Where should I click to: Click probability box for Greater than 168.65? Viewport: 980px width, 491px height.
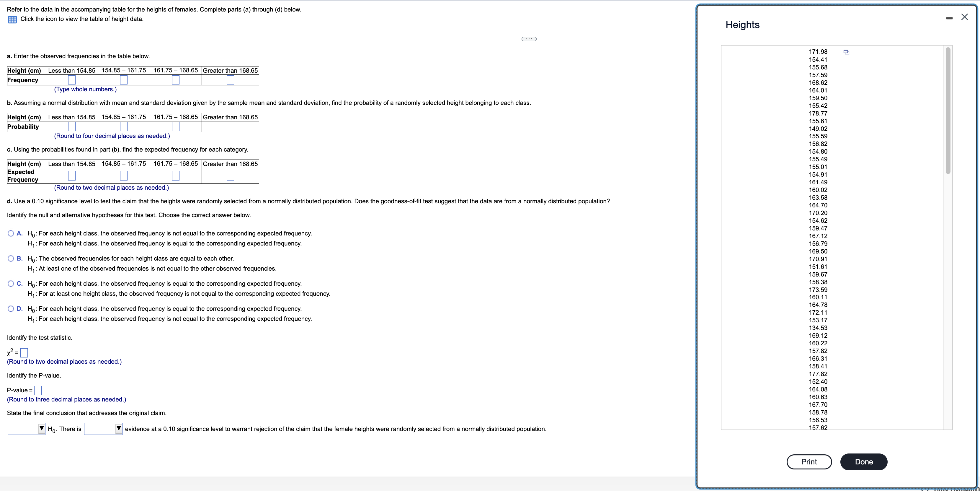(x=230, y=126)
